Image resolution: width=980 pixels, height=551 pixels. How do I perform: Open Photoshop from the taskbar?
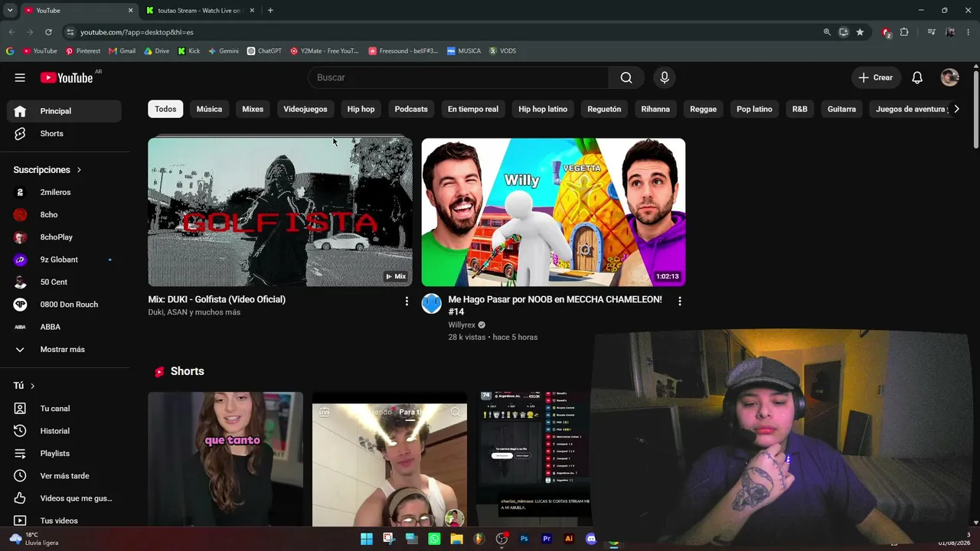[x=524, y=539]
